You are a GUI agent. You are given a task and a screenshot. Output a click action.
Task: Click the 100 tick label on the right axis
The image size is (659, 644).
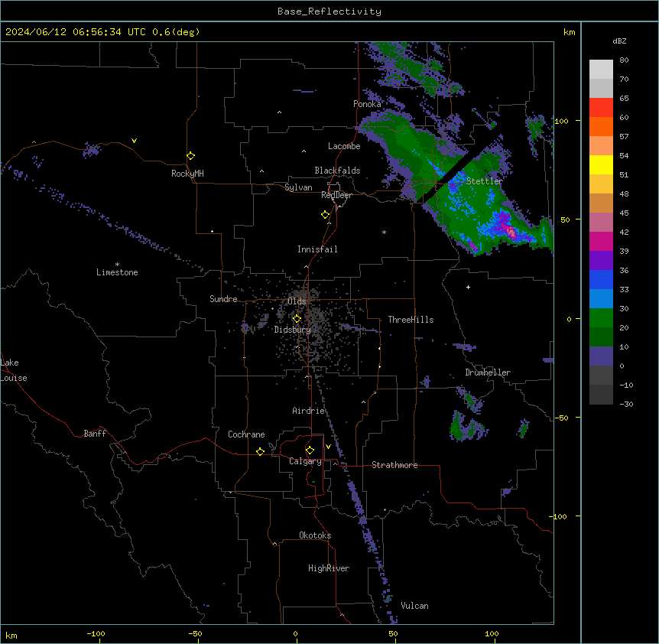tap(561, 121)
